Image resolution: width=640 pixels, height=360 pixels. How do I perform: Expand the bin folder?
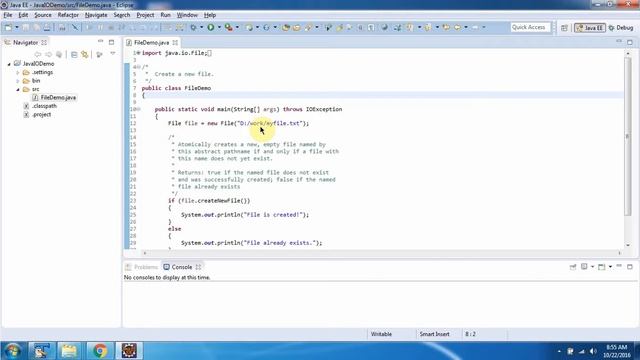[x=18, y=81]
